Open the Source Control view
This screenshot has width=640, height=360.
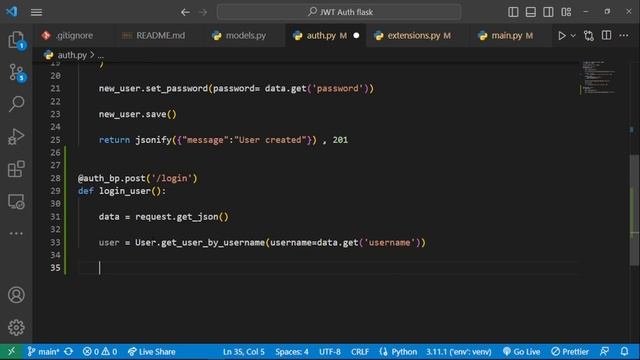pyautogui.click(x=16, y=72)
